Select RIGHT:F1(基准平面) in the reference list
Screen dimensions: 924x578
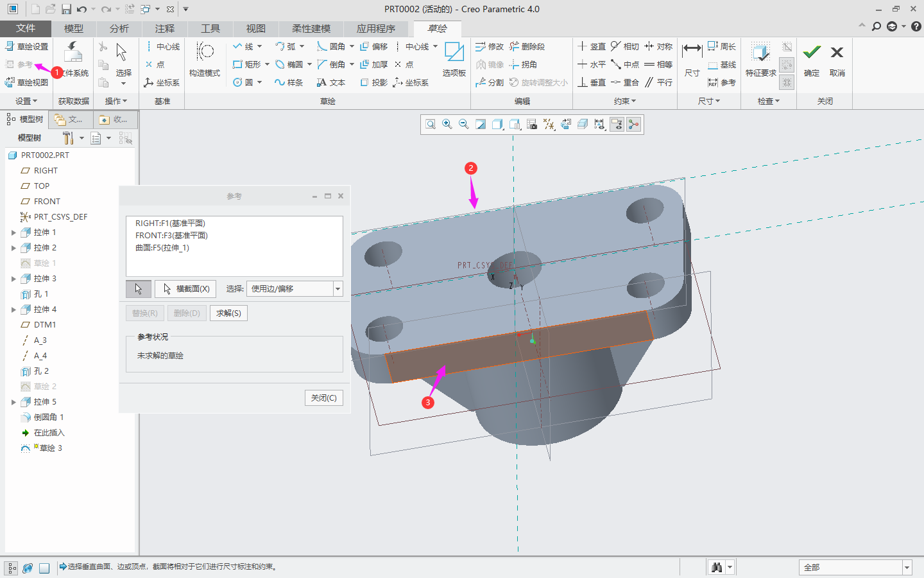tap(170, 223)
